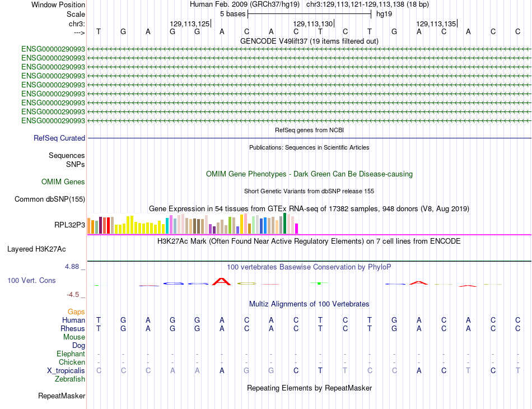
Task: Click the Rhesus alignment species label
Action: (73, 328)
